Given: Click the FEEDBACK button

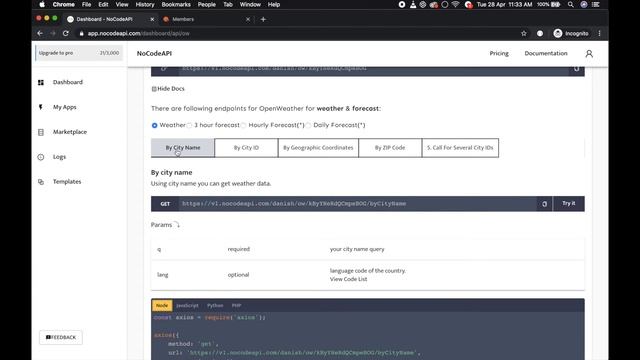Looking at the screenshot, I should click(x=61, y=338).
